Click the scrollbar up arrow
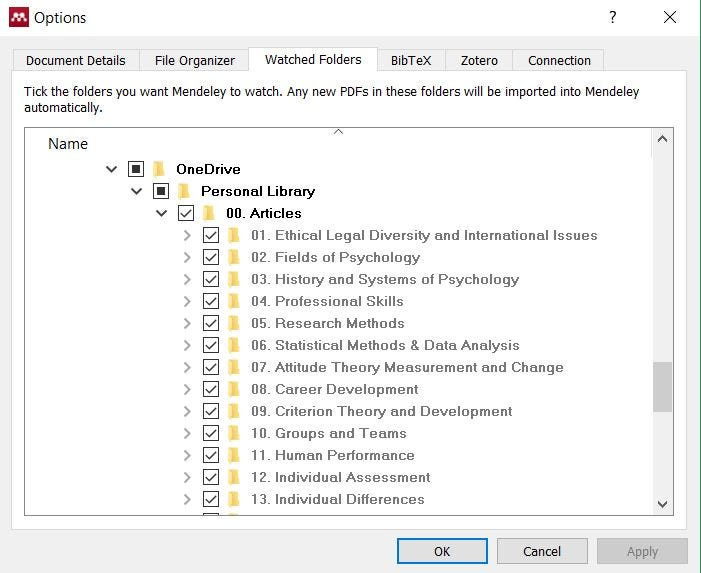 (x=663, y=139)
